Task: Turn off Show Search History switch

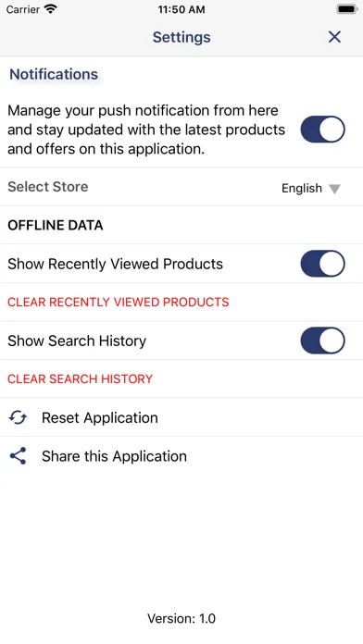Action: click(x=322, y=341)
